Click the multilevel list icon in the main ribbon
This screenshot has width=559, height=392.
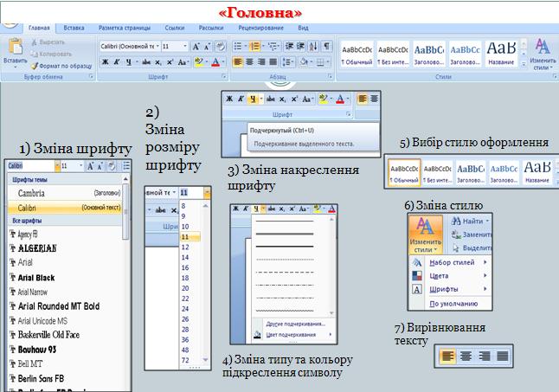click(x=273, y=46)
